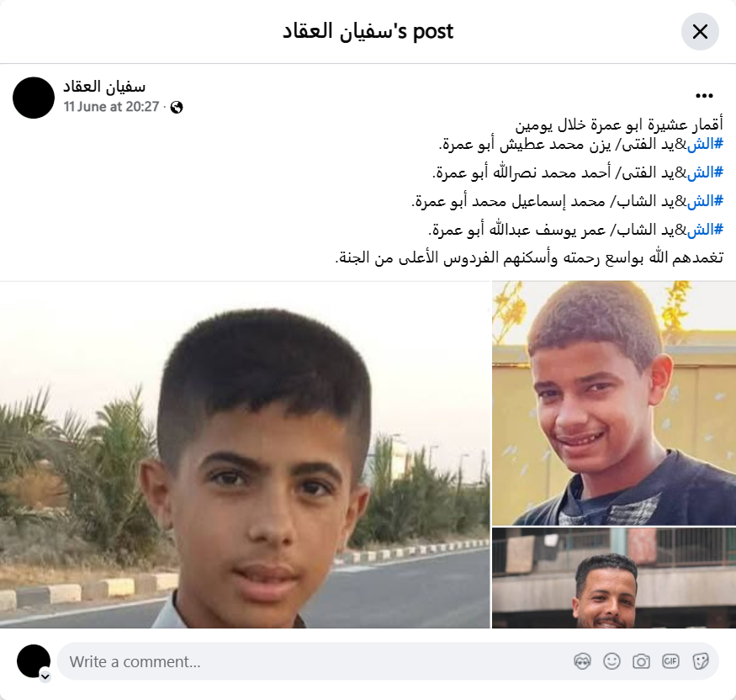Click the globe public audience icon
Image resolution: width=736 pixels, height=700 pixels.
pyautogui.click(x=177, y=108)
